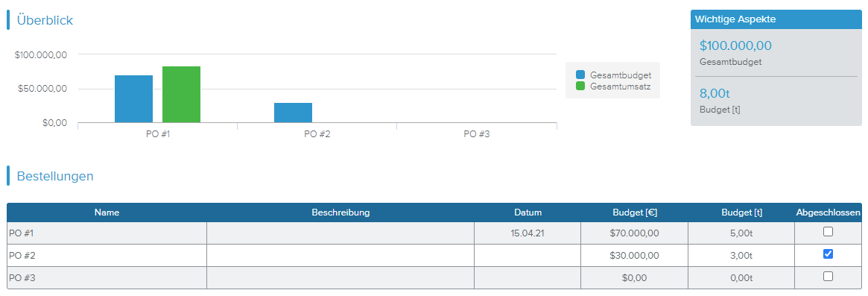Click the Budget [t] column header
Screen dimensions: 868x296
point(741,212)
